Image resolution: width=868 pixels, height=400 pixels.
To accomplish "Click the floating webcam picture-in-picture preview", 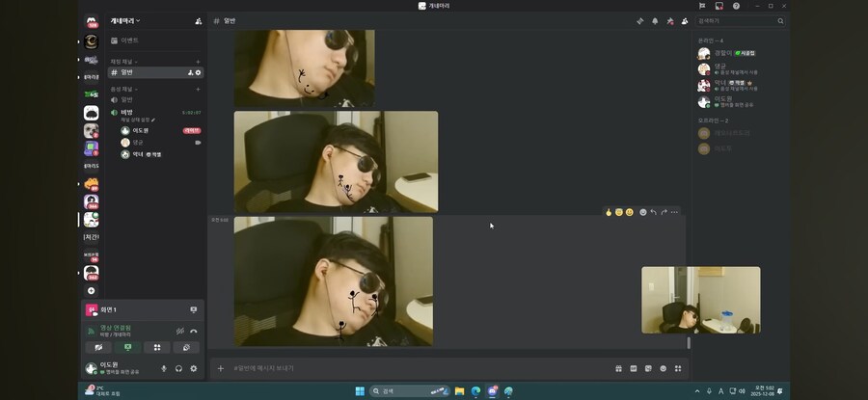I will pos(701,300).
